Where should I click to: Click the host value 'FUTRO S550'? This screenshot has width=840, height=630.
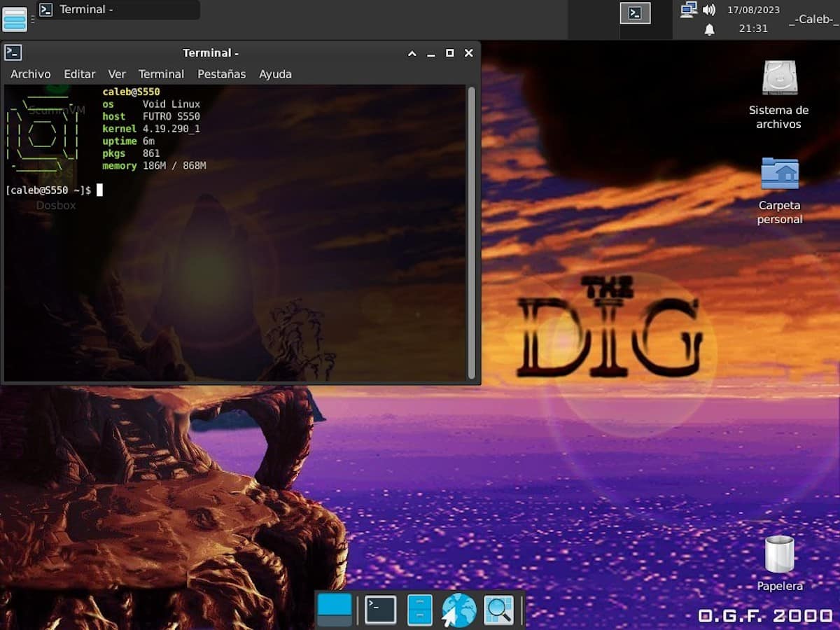[x=171, y=116]
